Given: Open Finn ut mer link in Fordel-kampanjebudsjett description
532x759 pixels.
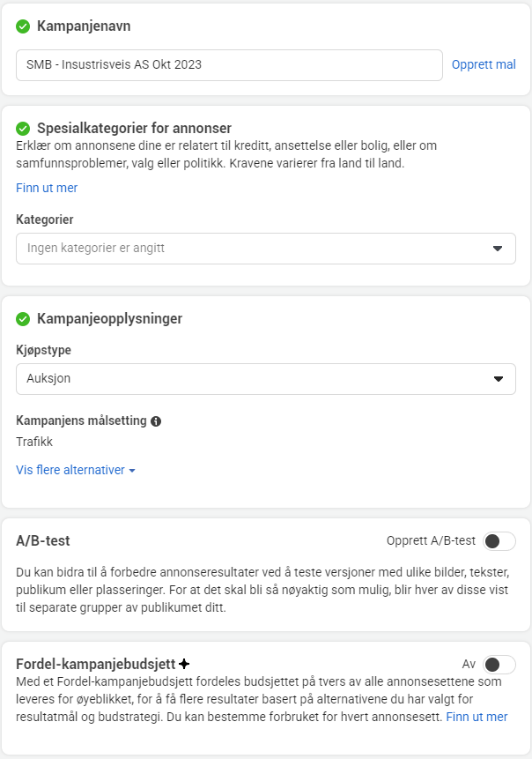Looking at the screenshot, I should tap(477, 717).
